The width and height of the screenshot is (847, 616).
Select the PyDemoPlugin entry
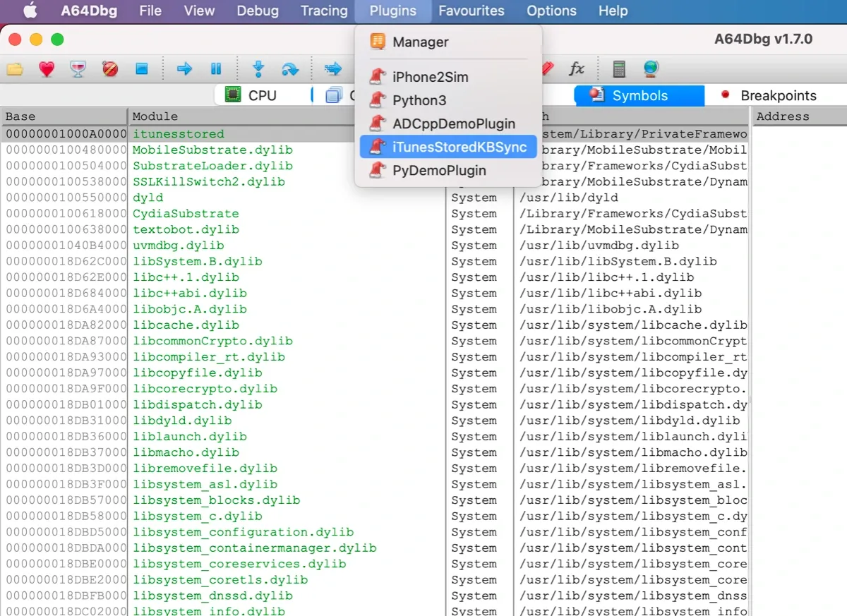(448, 170)
